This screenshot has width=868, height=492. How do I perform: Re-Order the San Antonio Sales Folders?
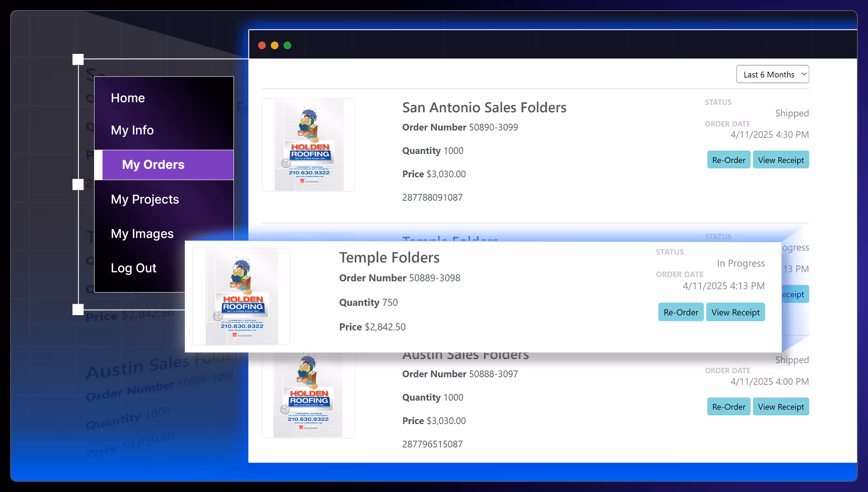pos(729,160)
